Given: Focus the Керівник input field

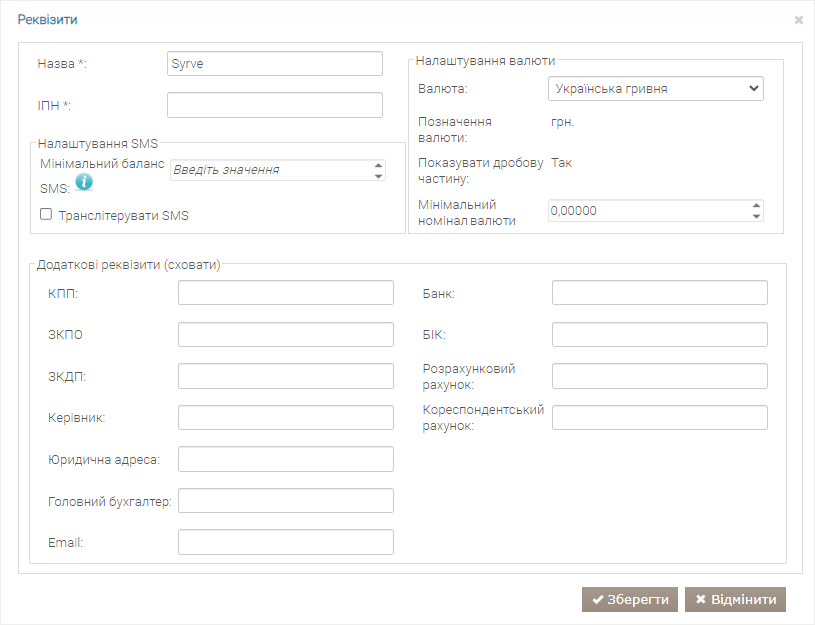Looking at the screenshot, I should [x=285, y=418].
